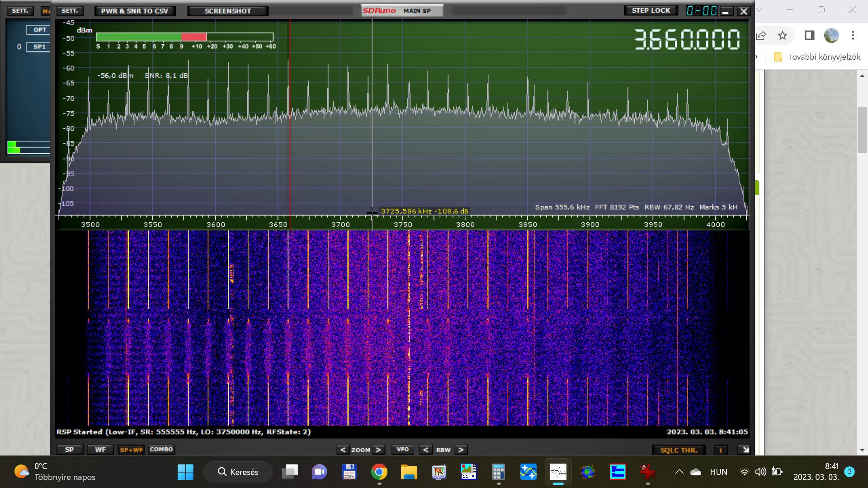Click the SCREENSHOT button
Viewport: 868px width, 488px height.
[x=227, y=11]
